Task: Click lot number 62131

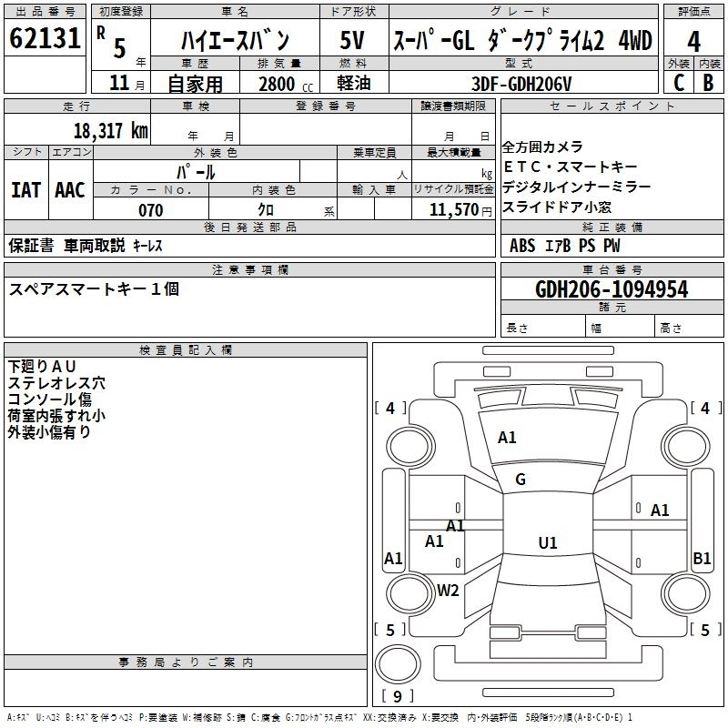Action: click(x=45, y=40)
